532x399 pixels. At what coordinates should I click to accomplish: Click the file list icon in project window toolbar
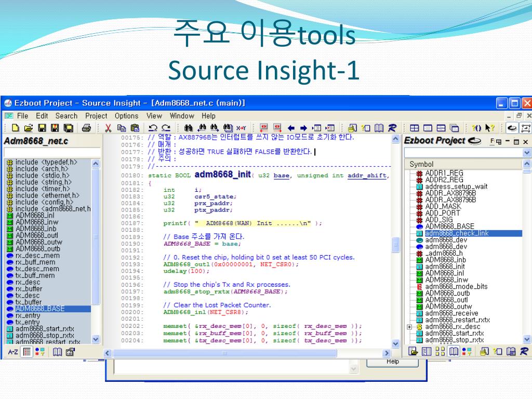pos(413,351)
